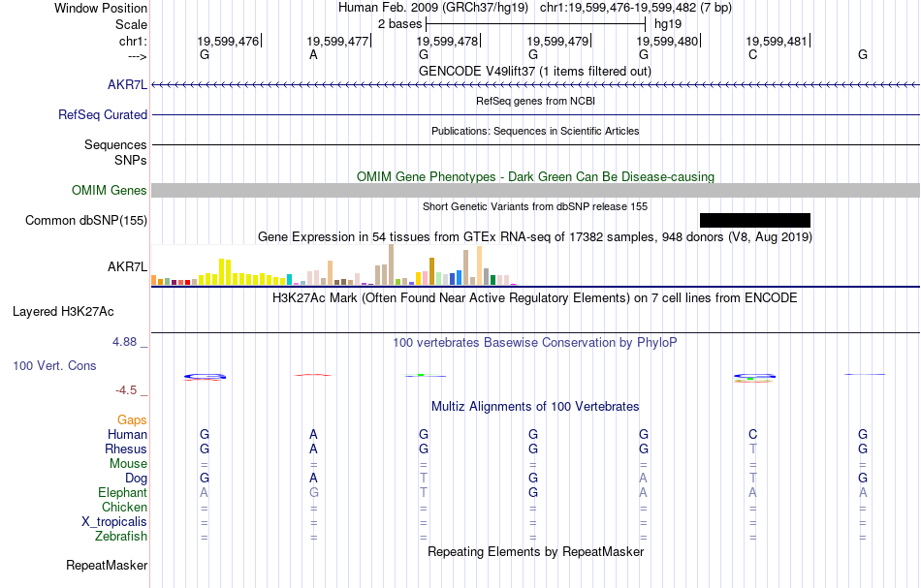Click the AKR7L GTEx track label
921x588 pixels.
click(127, 266)
